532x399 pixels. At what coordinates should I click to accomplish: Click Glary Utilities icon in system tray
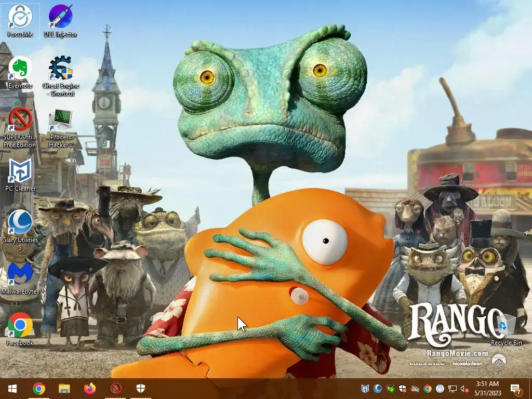tap(378, 389)
